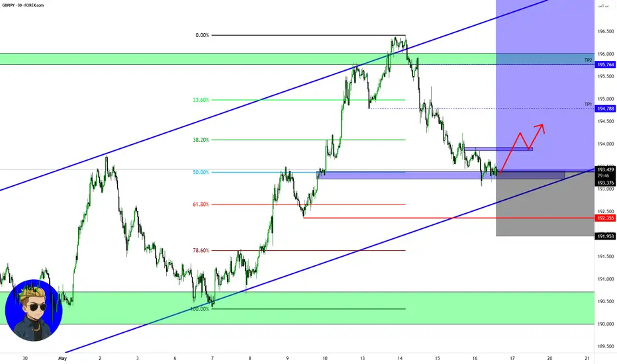Click date 9 on the time axis

[x=287, y=359]
